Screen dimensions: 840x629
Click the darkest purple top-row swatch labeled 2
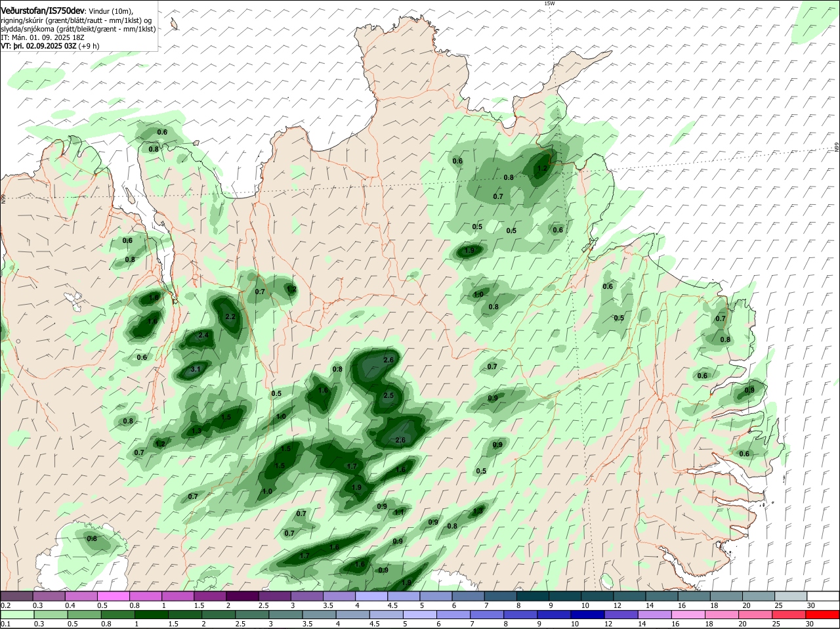(241, 596)
